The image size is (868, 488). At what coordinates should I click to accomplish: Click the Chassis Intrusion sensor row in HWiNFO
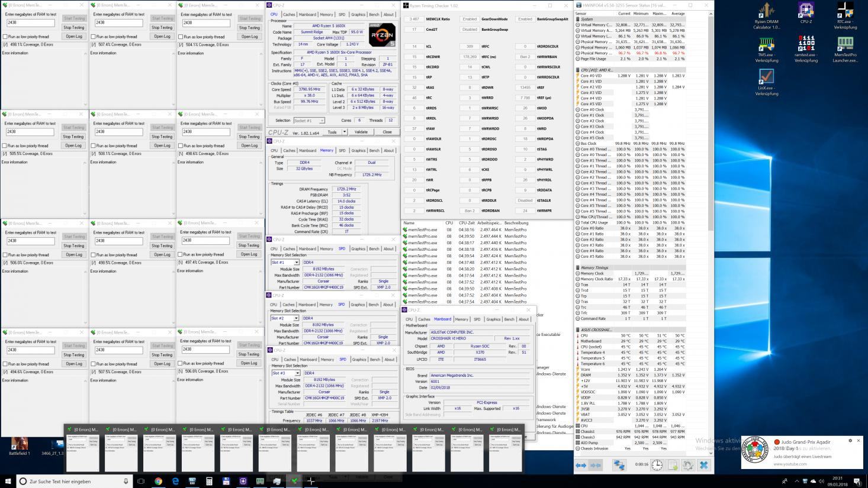[x=630, y=448]
